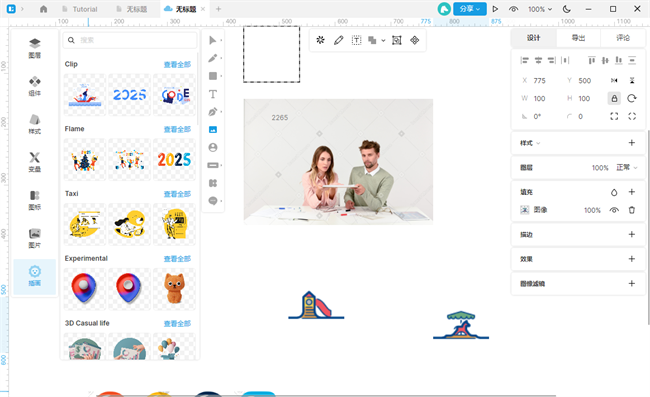Screen dimensions: 650x397
Task: Open the 插画 illustrations panel
Action: click(x=35, y=276)
